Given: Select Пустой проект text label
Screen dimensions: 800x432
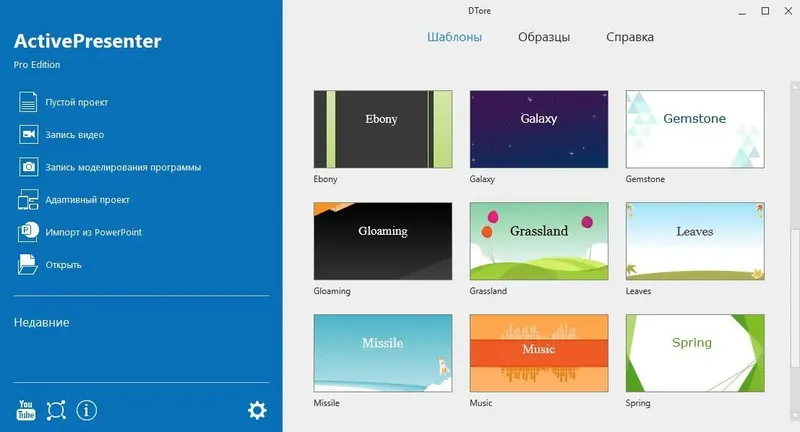Looking at the screenshot, I should pos(77,103).
